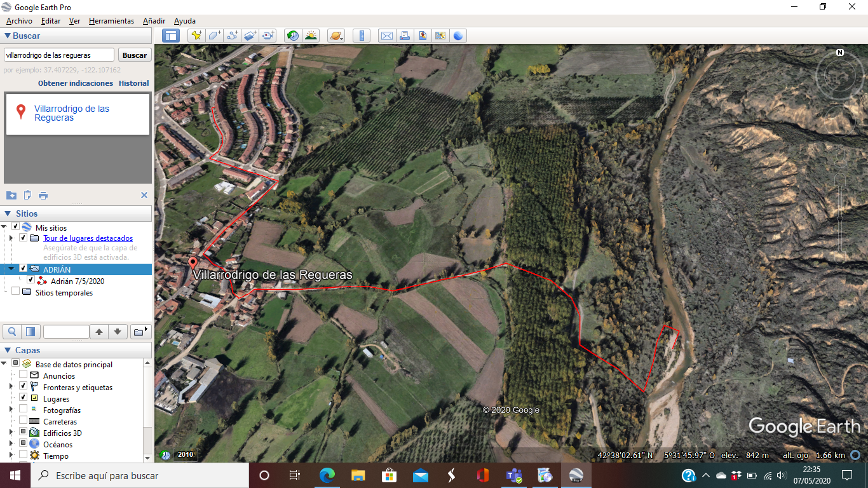This screenshot has width=868, height=488.
Task: Uncheck Tour de lugares destacados checkbox
Action: coord(24,238)
